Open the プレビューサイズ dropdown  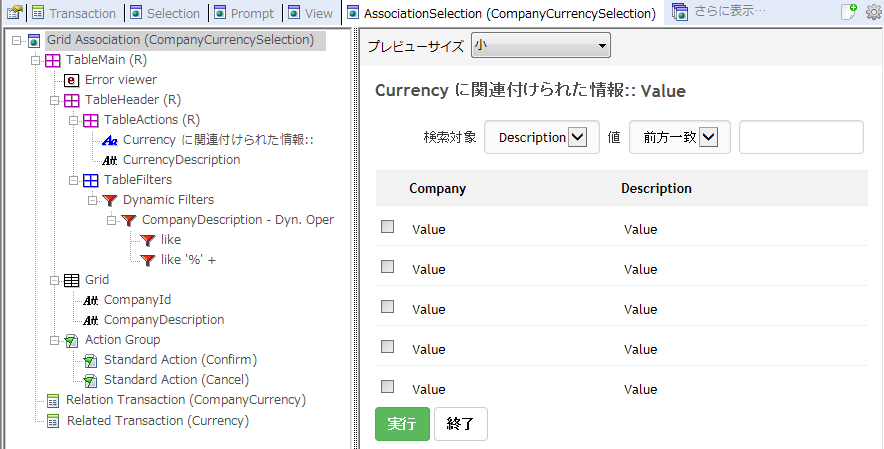(540, 45)
